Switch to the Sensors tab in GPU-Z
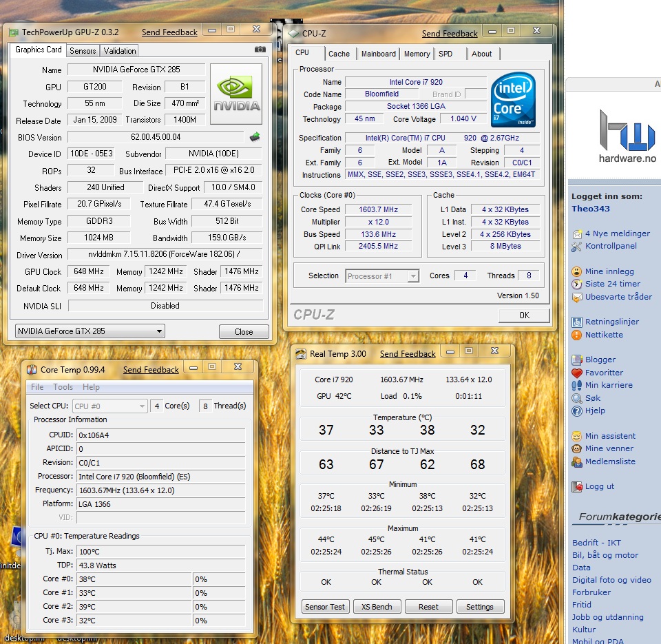This screenshot has width=661, height=644. [83, 50]
